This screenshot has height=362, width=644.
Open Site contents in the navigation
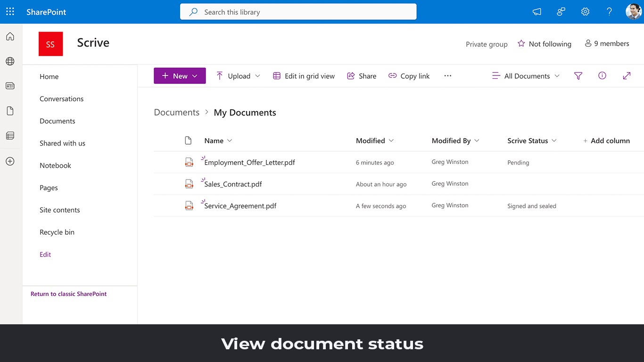click(x=60, y=210)
